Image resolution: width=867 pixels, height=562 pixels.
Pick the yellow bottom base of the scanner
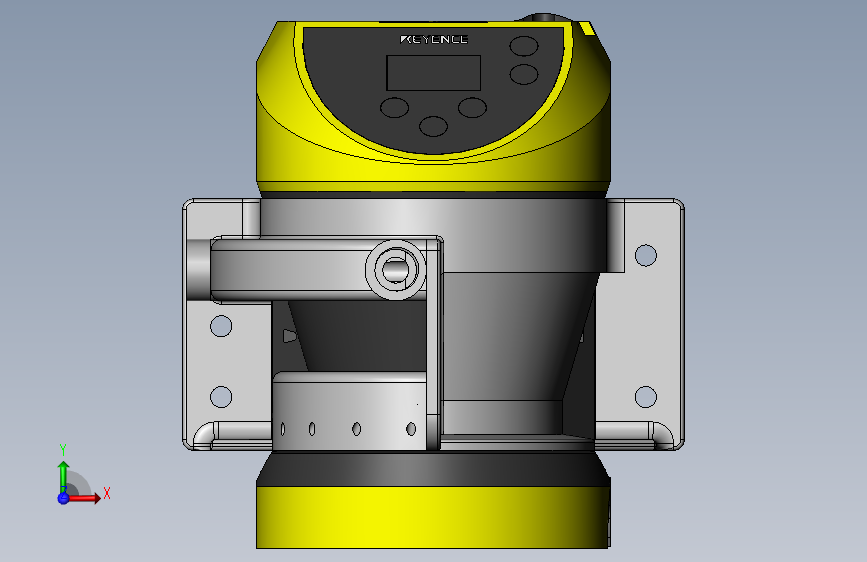click(x=433, y=517)
